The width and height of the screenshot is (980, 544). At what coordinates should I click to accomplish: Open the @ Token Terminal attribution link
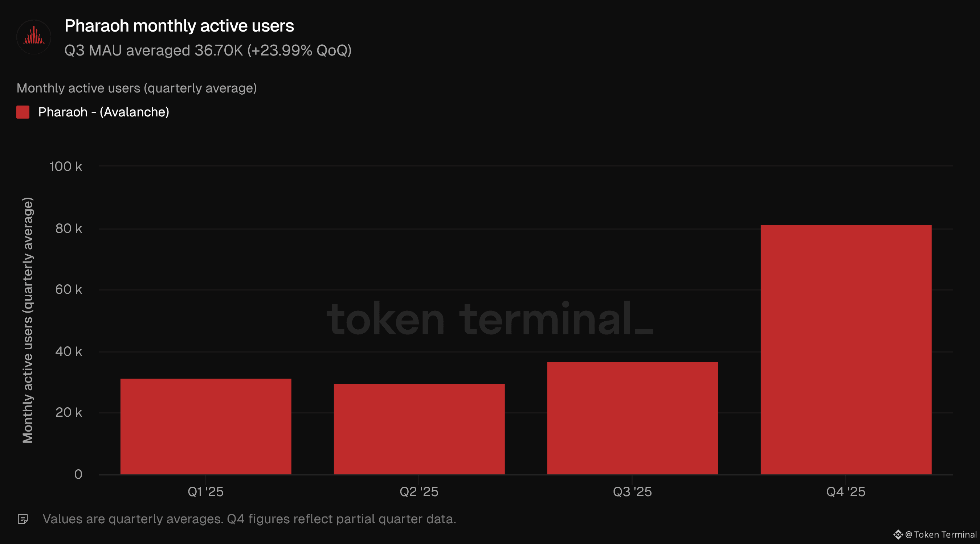941,535
